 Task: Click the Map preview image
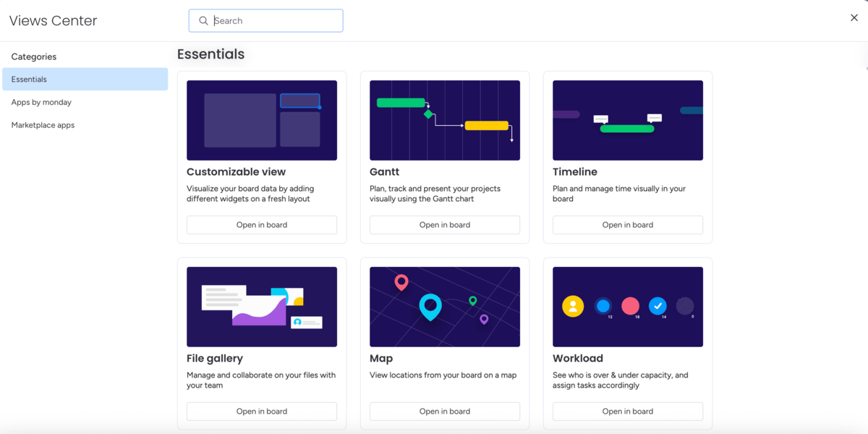(444, 307)
